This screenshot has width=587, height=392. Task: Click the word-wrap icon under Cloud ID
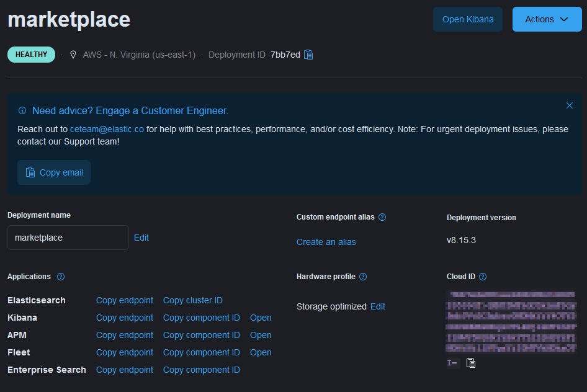(x=452, y=363)
